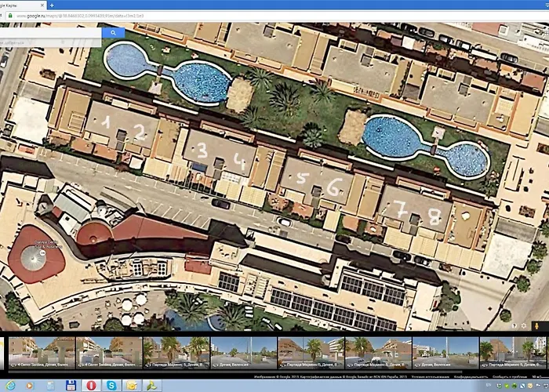Open a new browser tab
Viewport: 549px width, 392px height.
click(53, 5)
